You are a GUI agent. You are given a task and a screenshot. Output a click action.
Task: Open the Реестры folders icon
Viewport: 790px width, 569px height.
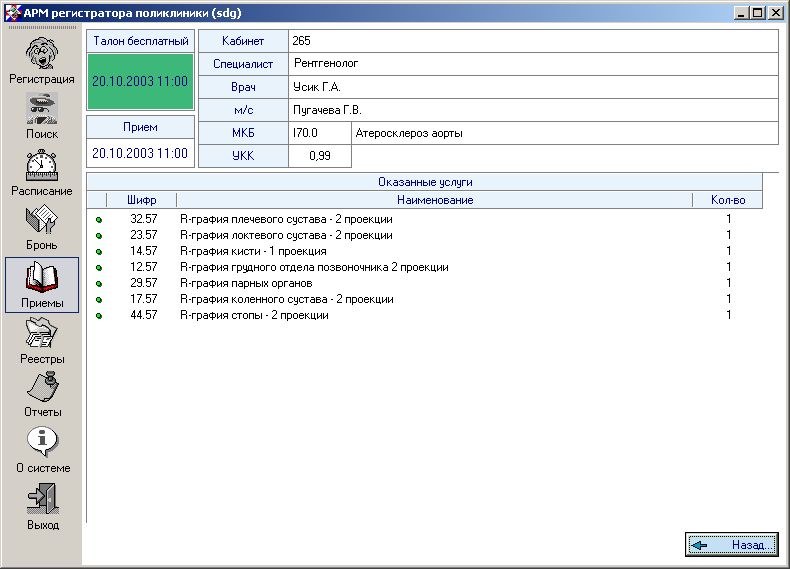tap(42, 333)
